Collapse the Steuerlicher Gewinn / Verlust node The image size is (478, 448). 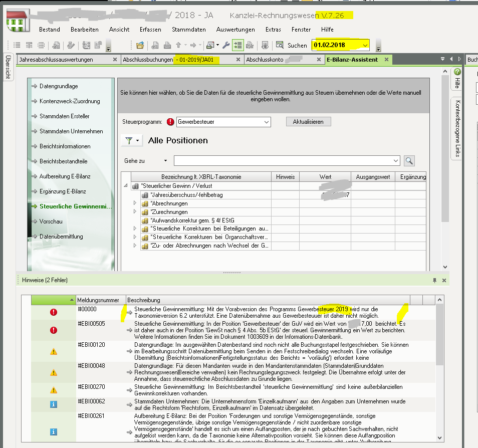pos(126,185)
